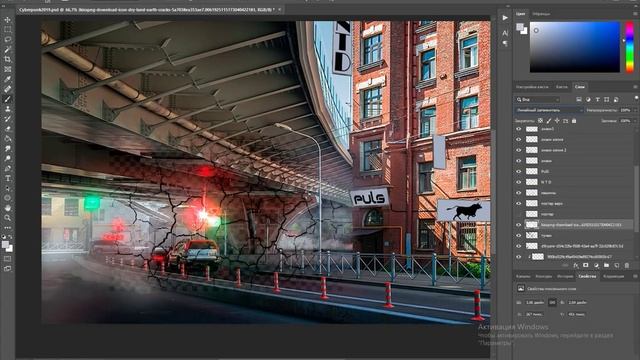640x360 pixels.
Task: Switch to the История tab
Action: pyautogui.click(x=565, y=276)
